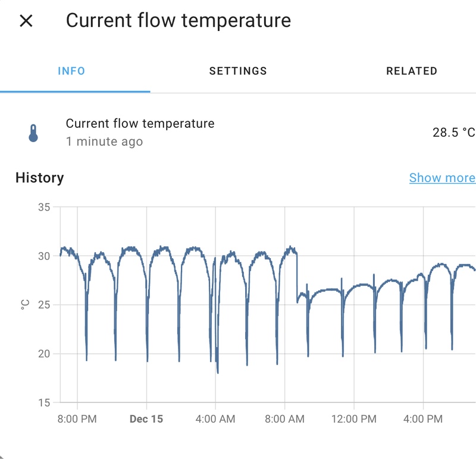Click the History section heading
Viewport: 476px width, 459px height.
tap(39, 178)
